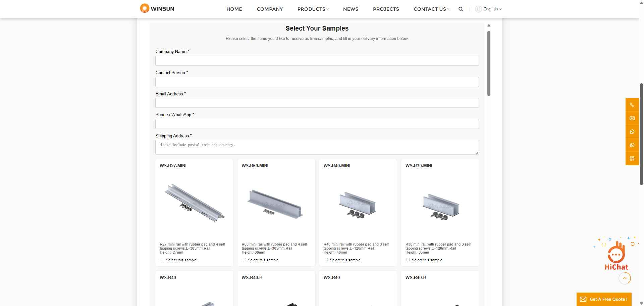644x306 pixels.
Task: Click the phone icon in orange sidebar
Action: point(632,105)
